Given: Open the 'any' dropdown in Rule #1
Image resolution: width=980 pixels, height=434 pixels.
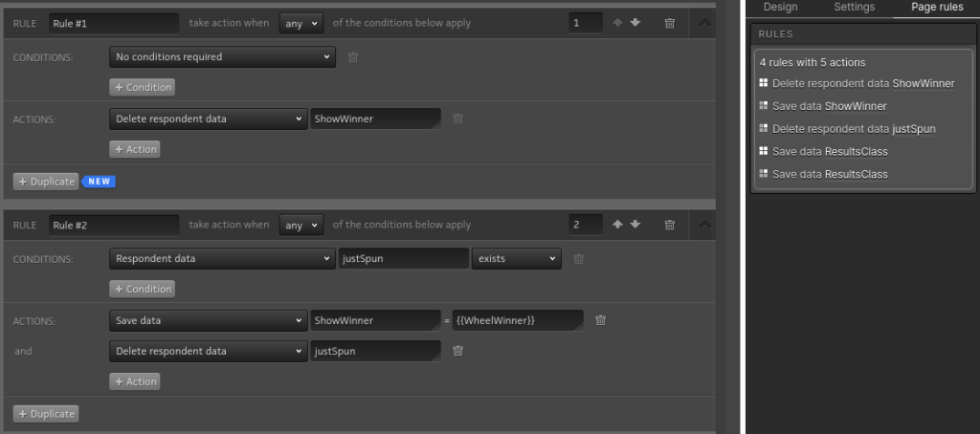Looking at the screenshot, I should click(301, 23).
